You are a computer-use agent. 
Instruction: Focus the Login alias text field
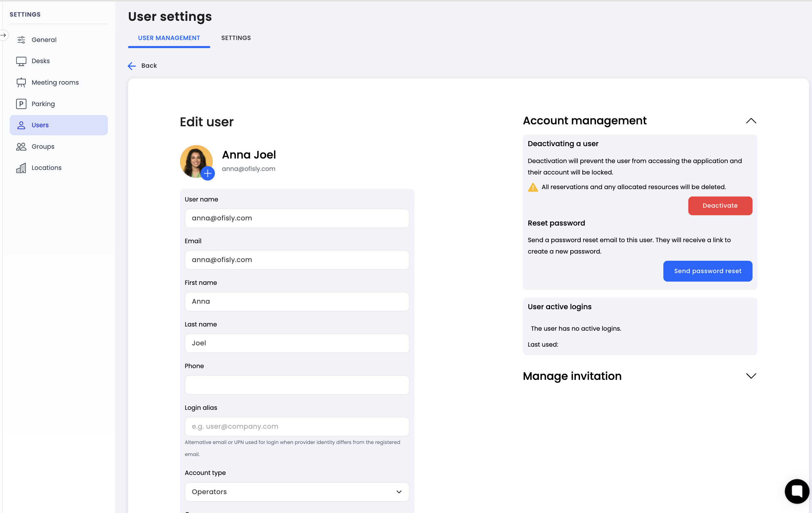pyautogui.click(x=297, y=427)
